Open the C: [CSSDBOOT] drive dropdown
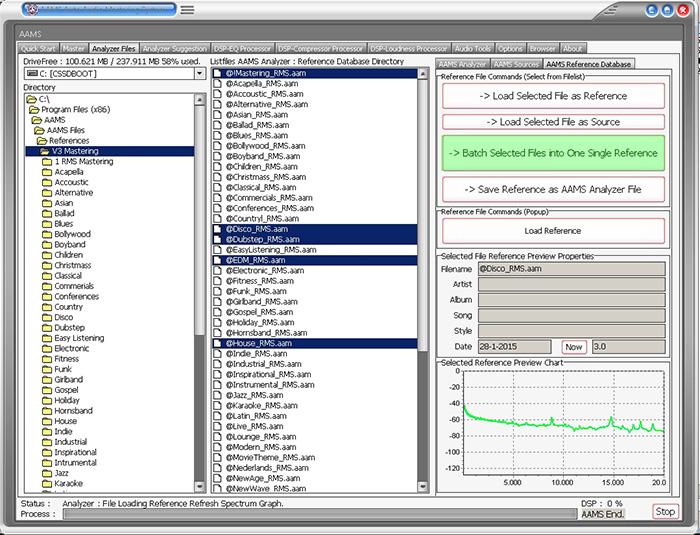 [200, 73]
